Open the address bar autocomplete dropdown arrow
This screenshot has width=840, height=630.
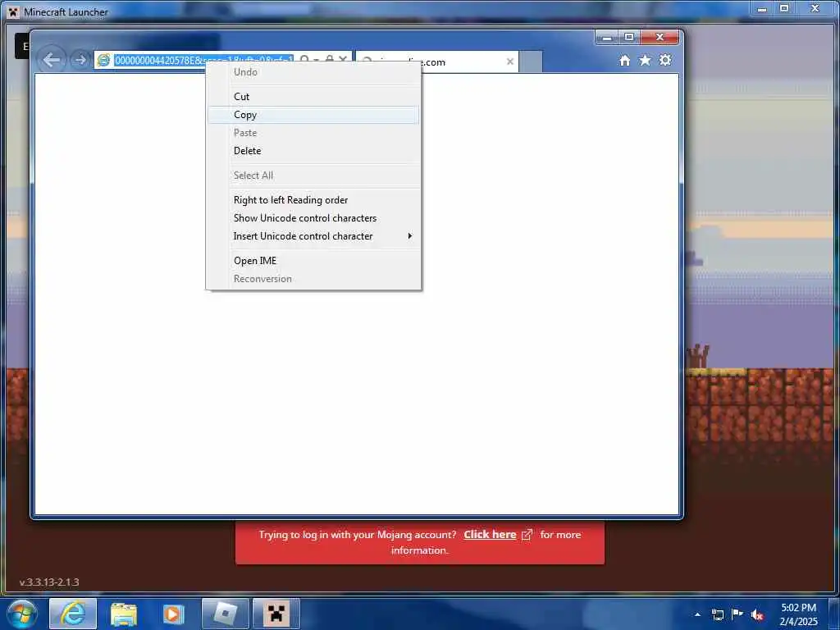[x=316, y=59]
